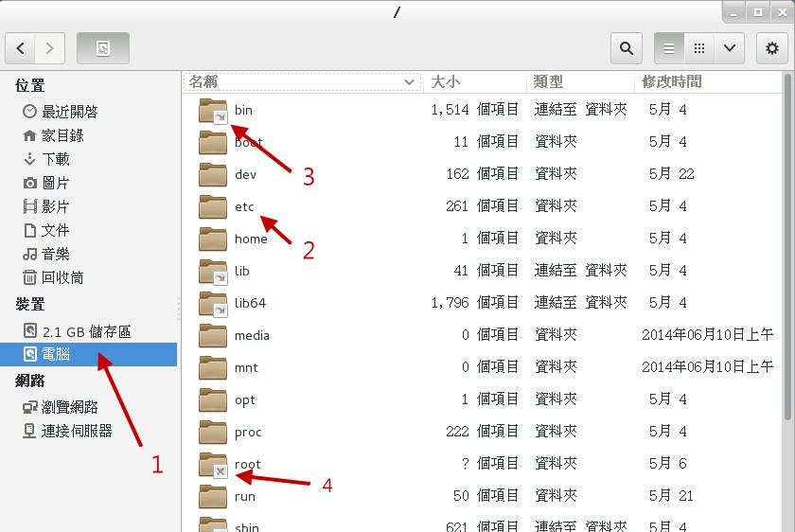Click 連接伺服器 in the sidebar
Screen dimensions: 795x532
pos(76,431)
